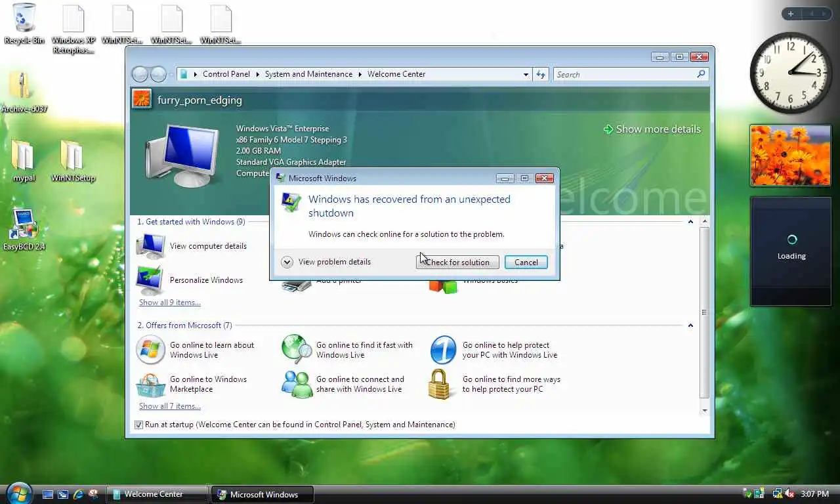Expand View problem details in the dialog

click(287, 262)
